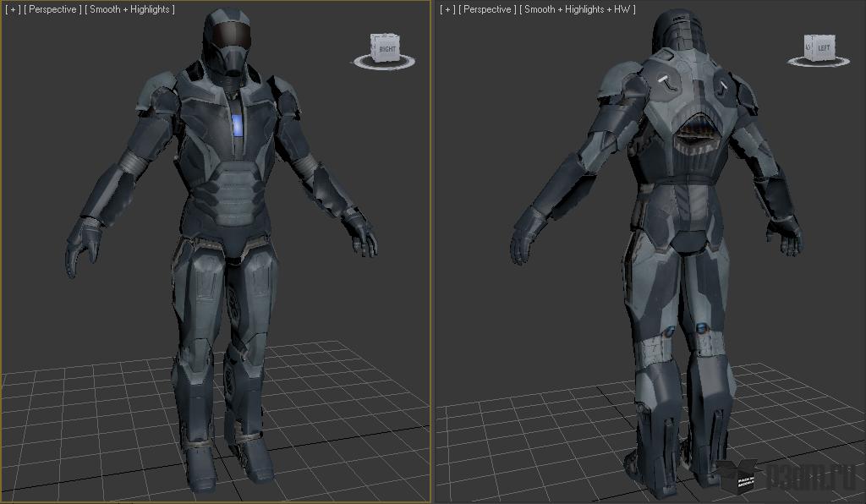Click the ground grid in the left viewport
Screen dimensions: 866x504
point(332,419)
